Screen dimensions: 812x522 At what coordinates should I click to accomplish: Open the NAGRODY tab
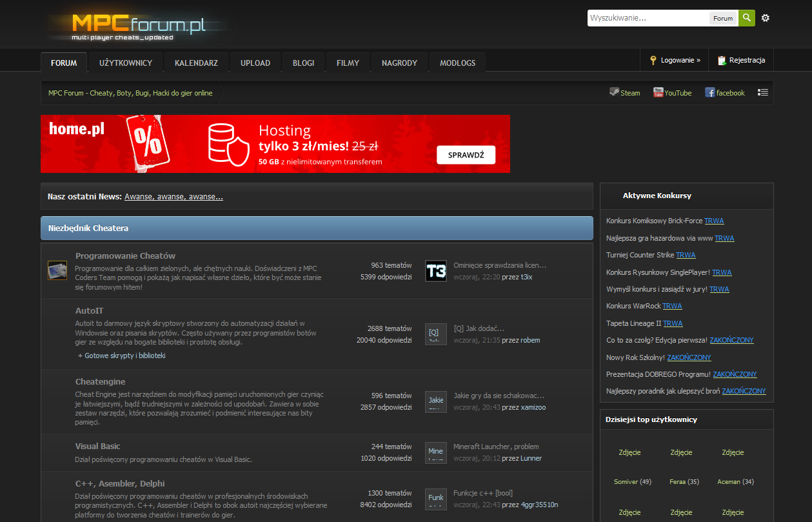coord(399,63)
